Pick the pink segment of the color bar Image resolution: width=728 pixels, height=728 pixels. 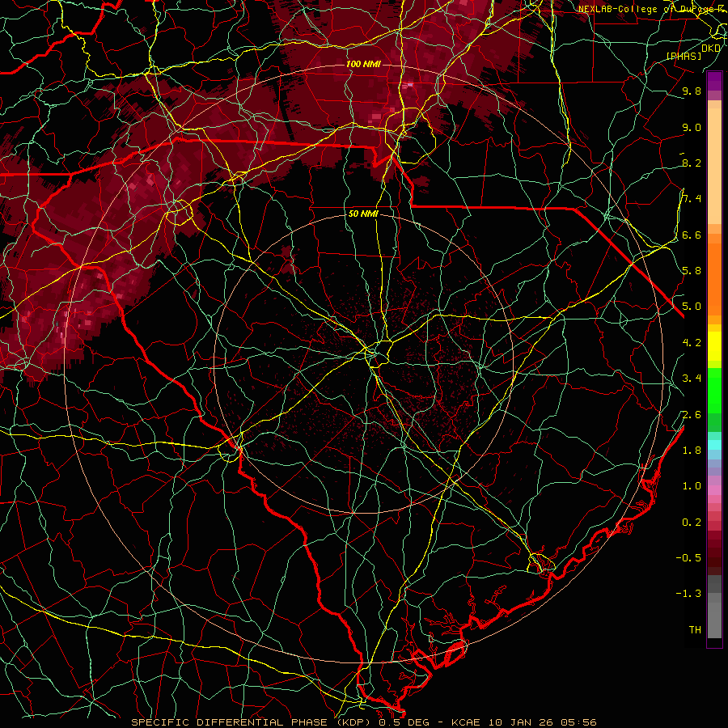tap(714, 490)
